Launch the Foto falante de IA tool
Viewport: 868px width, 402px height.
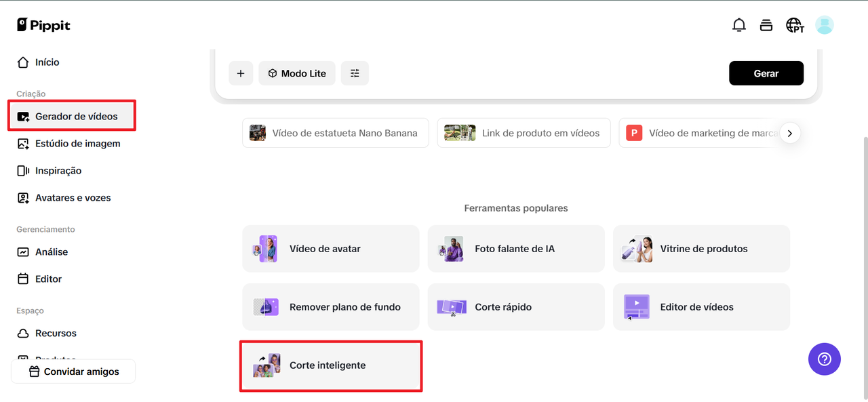point(515,249)
